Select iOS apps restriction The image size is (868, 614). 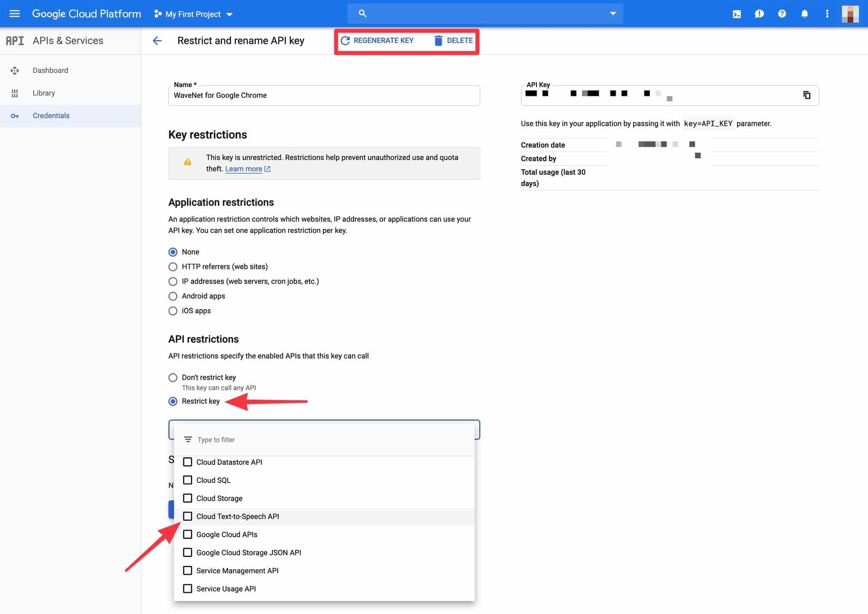click(173, 311)
